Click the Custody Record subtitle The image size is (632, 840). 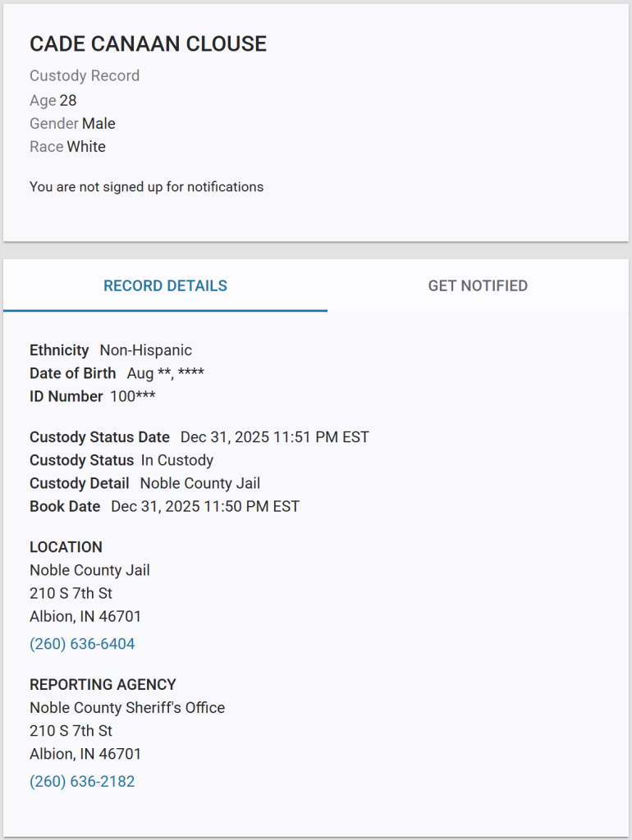click(x=85, y=75)
